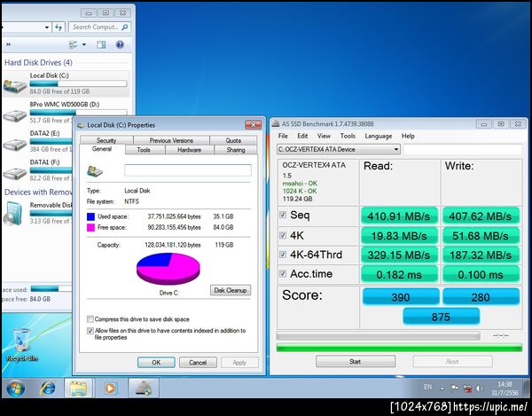Open the Help menu in AS SSD Benchmark

tap(408, 136)
